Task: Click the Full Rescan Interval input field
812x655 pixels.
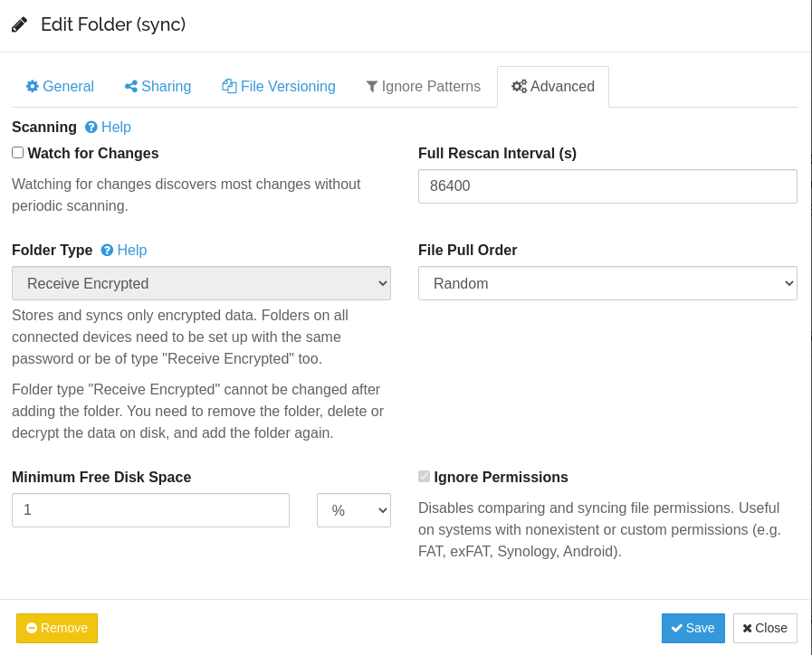Action: click(x=607, y=186)
